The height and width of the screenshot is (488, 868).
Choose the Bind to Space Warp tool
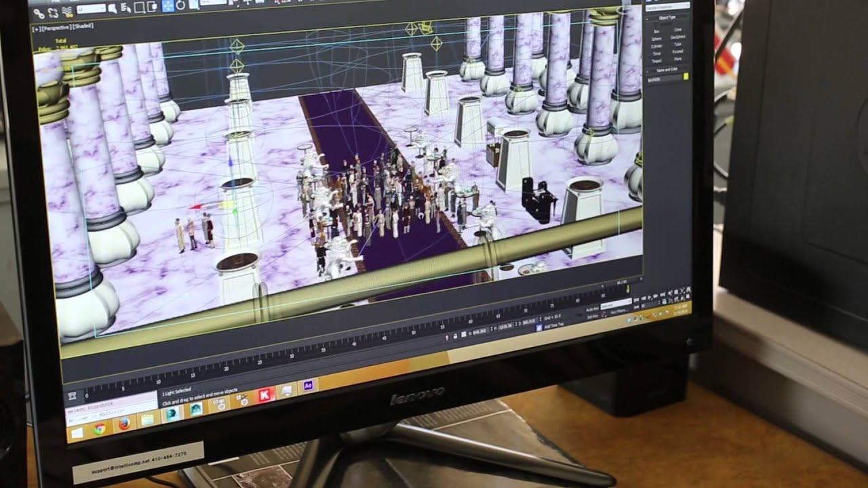click(x=67, y=12)
